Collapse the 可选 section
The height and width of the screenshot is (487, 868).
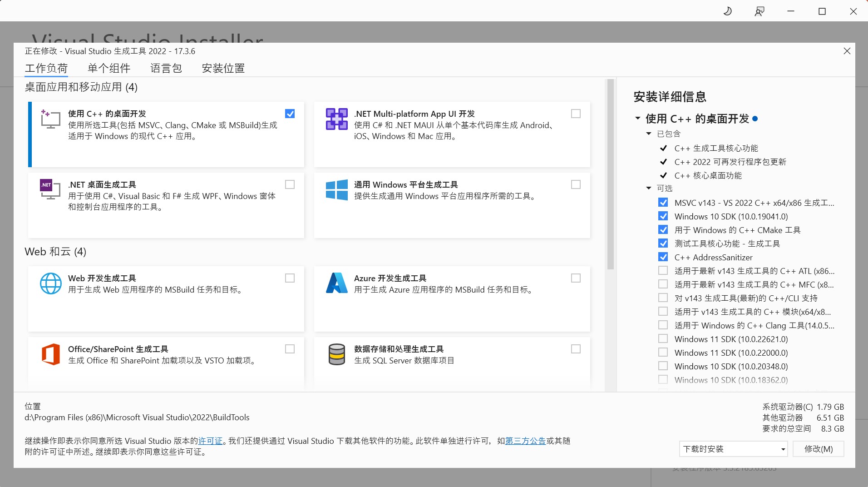click(x=649, y=188)
